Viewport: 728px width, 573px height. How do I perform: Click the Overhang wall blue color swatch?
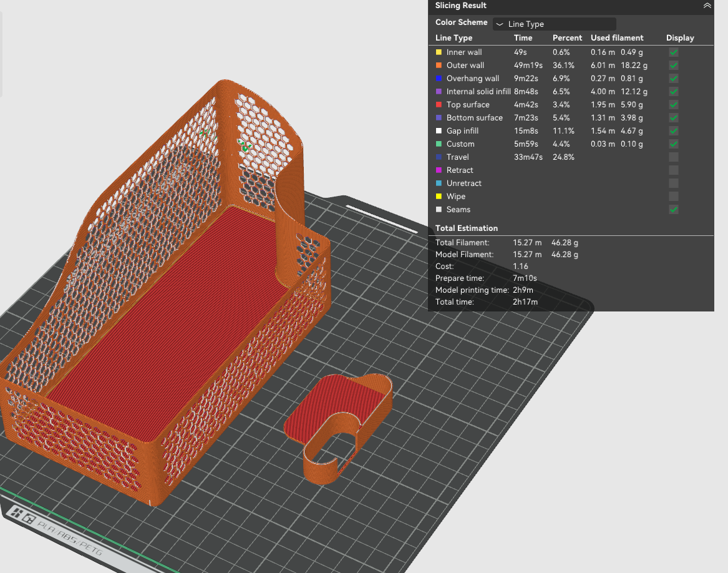(439, 78)
